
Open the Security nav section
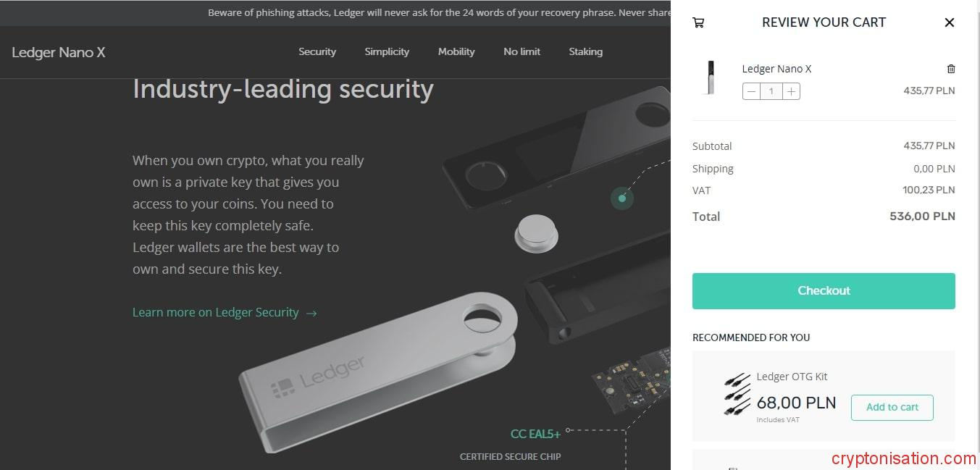coord(317,51)
